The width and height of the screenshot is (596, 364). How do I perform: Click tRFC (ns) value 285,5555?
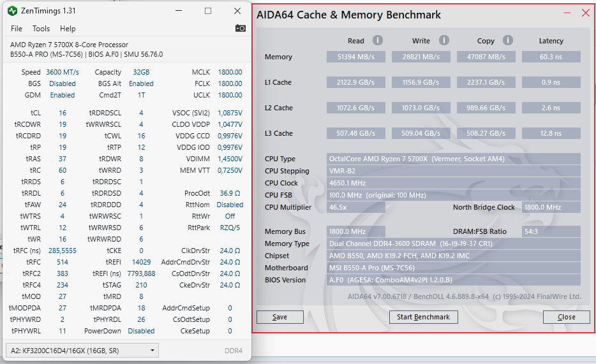tap(63, 251)
